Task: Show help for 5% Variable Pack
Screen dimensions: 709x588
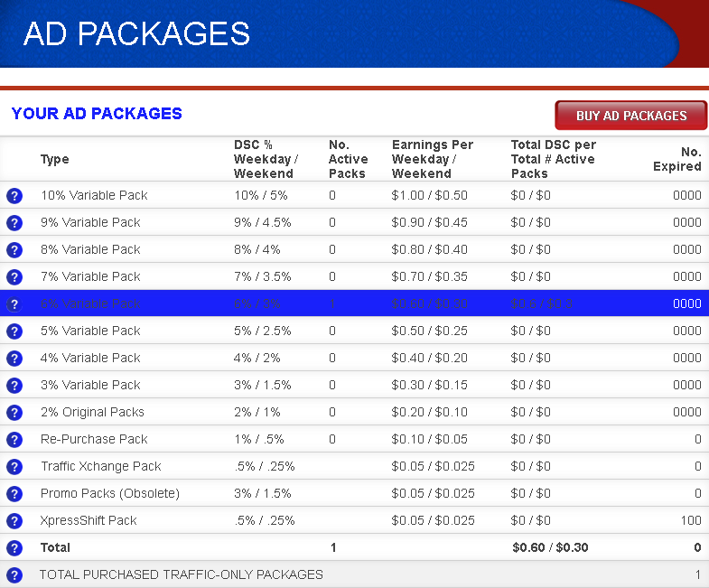Action: click(x=14, y=331)
